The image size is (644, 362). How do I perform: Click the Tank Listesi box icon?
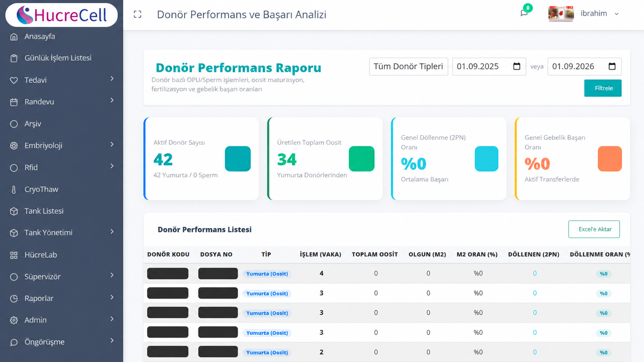[14, 211]
